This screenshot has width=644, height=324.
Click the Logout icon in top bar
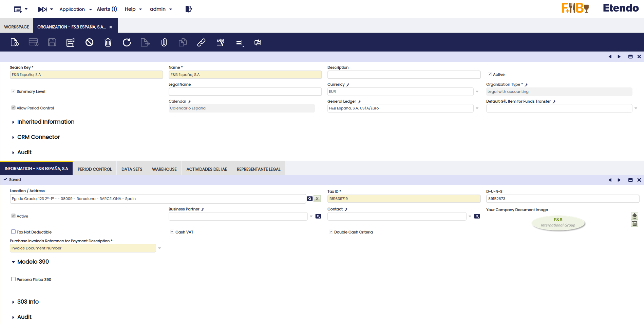(x=189, y=9)
